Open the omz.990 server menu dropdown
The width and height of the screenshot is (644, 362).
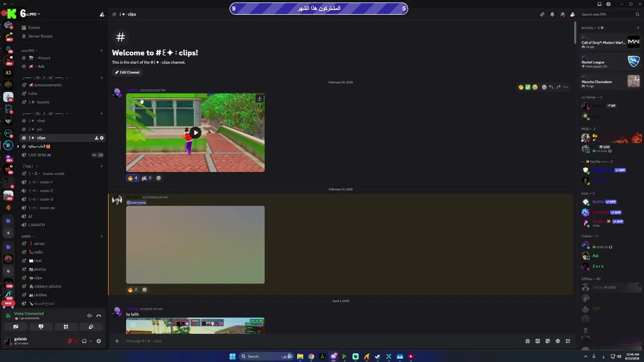30,14
